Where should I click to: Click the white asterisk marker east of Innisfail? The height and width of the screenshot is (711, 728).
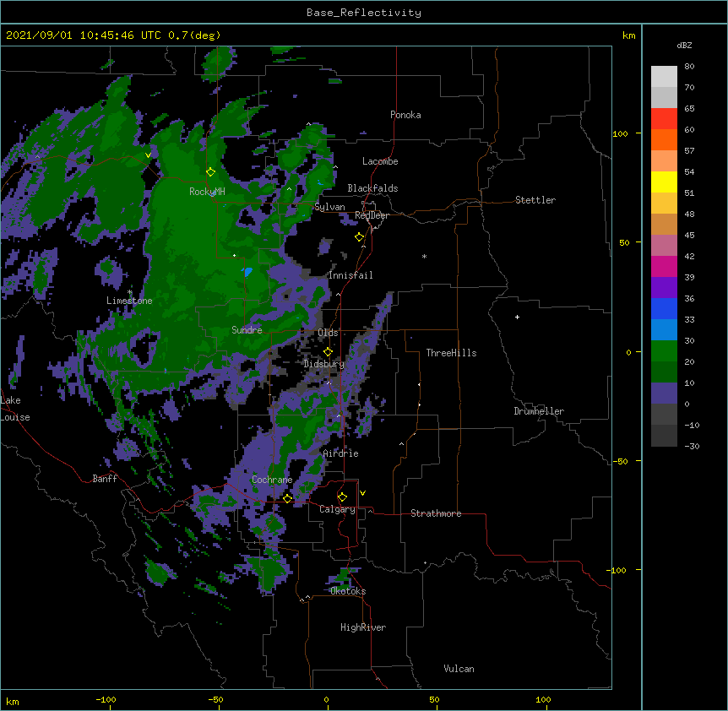tap(424, 256)
